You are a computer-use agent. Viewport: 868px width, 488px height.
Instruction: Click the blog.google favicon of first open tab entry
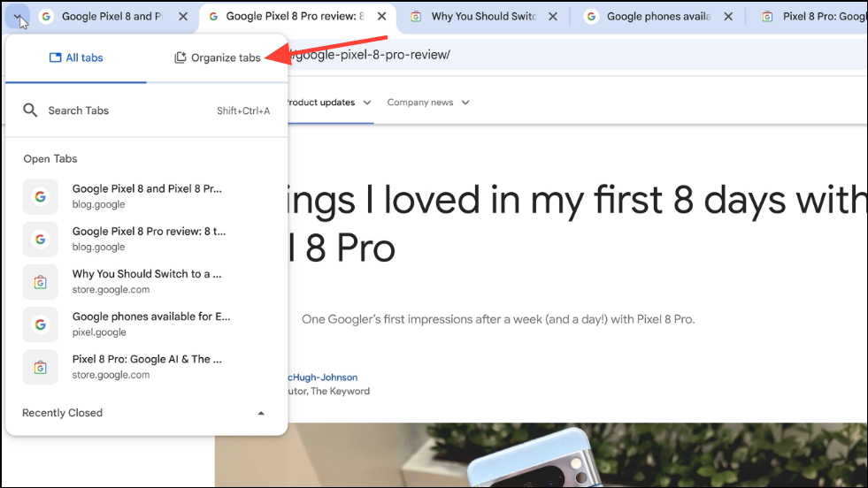point(41,196)
